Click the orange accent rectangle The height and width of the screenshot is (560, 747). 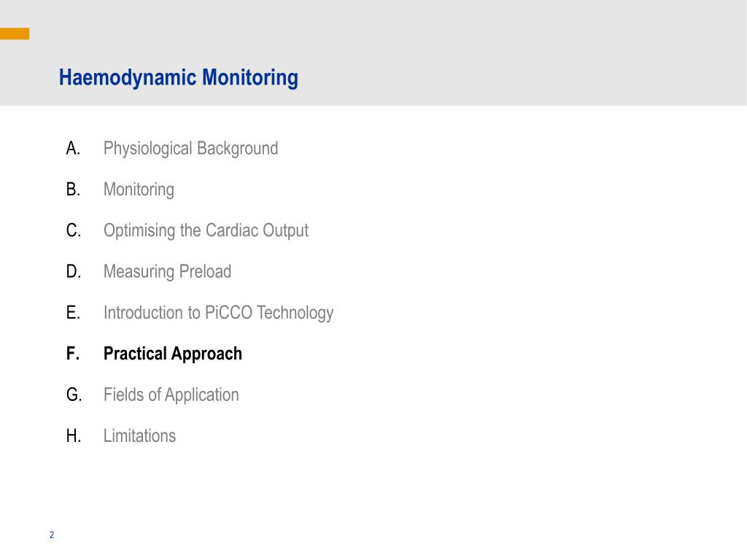(x=15, y=34)
